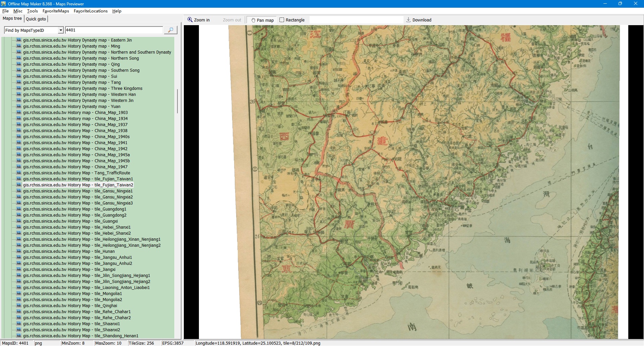Select the tile_Fujian_Taiwan1 map entry

pyautogui.click(x=78, y=179)
